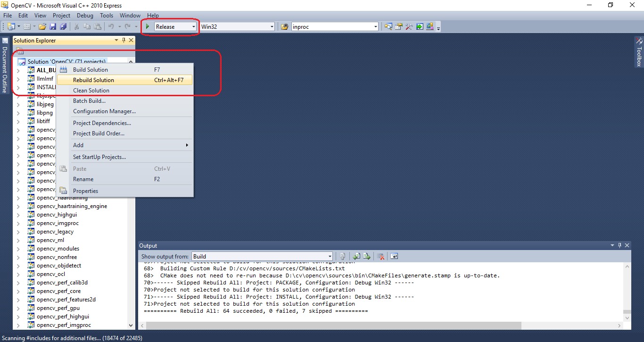Open Properties in the context menu

pos(124,191)
